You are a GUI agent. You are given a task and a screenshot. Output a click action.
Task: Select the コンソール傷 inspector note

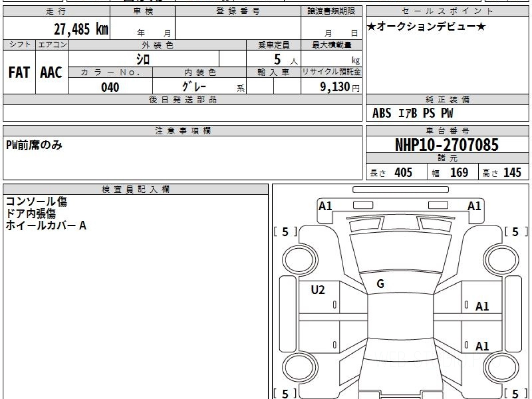(x=36, y=202)
